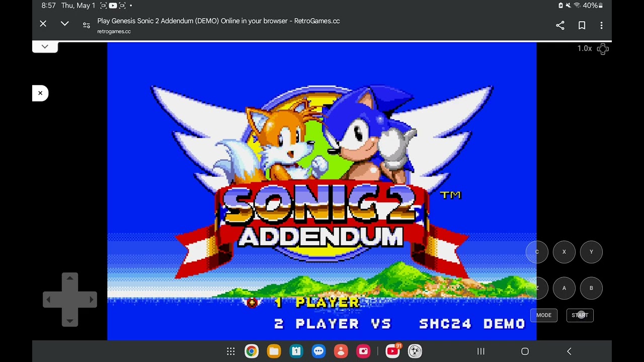Image resolution: width=644 pixels, height=362 pixels.
Task: Open the app drawer grid icon
Action: pos(231,351)
